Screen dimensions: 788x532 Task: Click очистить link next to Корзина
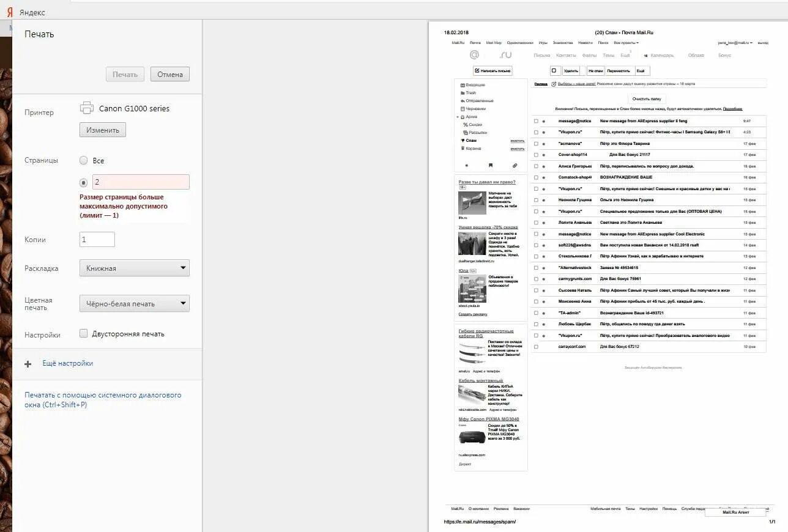coord(518,149)
